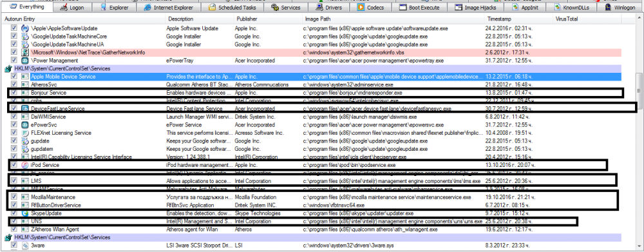Uncheck the iPod Service checkbox
Screen dimensions: 644x252
(14, 165)
